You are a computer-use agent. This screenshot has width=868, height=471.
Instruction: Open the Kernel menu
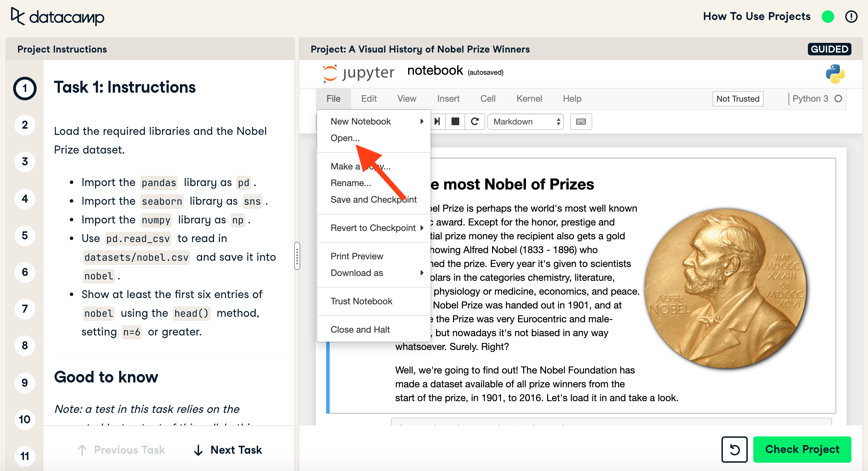529,99
